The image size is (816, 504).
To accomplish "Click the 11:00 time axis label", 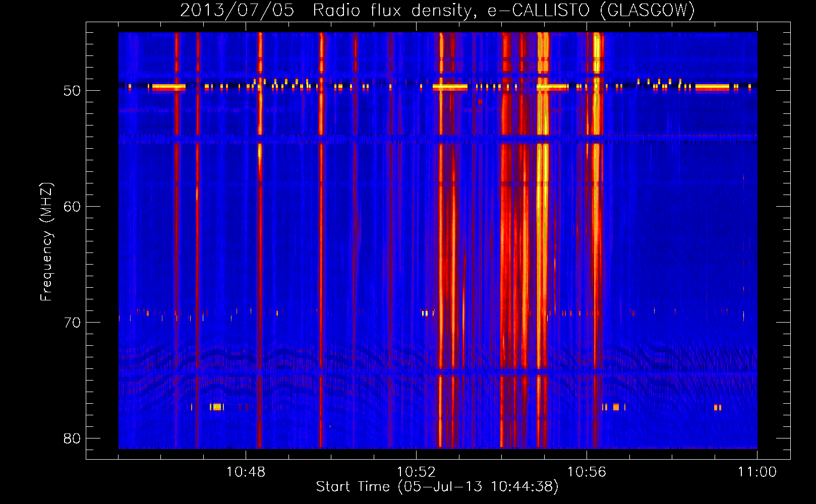I will click(757, 472).
